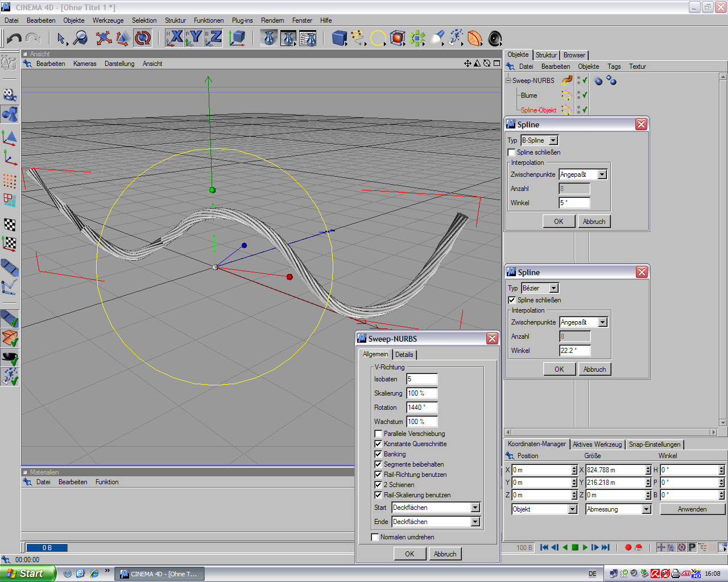Click the Anwenden button
Viewport: 728px width, 582px height.
(692, 509)
